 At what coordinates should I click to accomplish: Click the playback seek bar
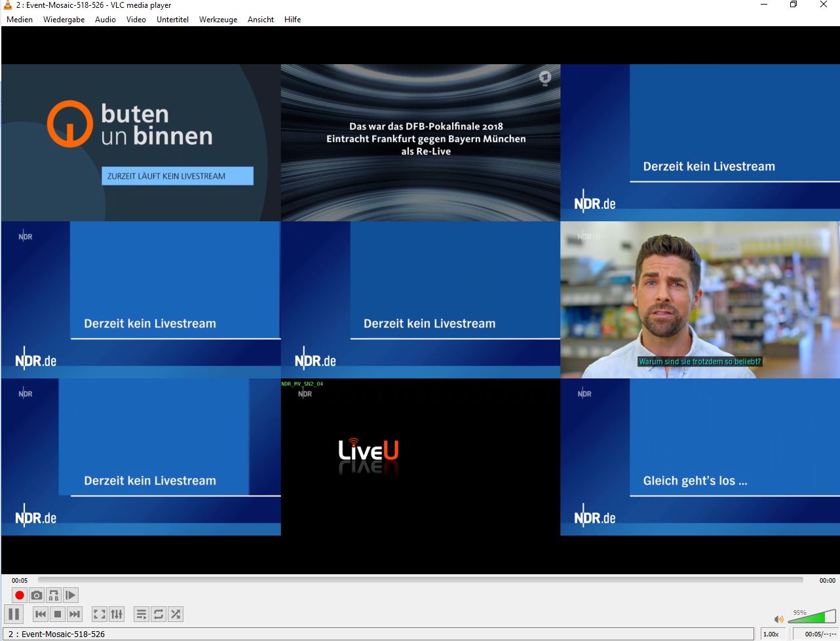(420, 579)
